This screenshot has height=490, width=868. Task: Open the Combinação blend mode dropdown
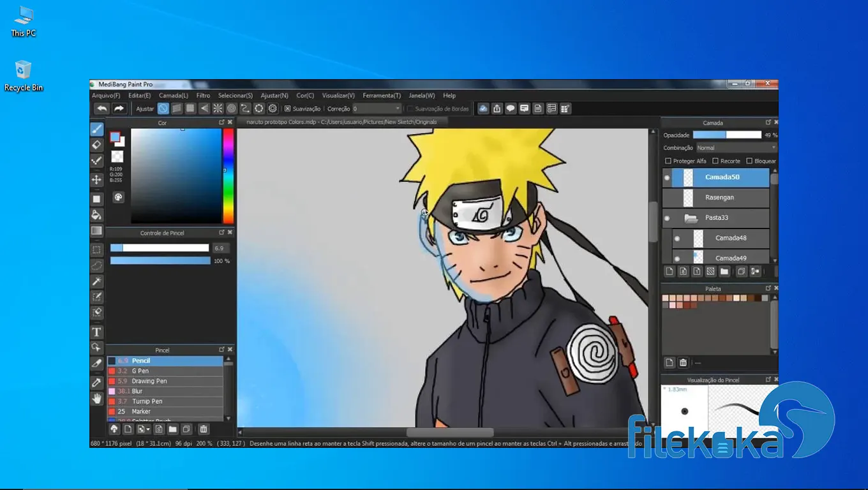click(736, 147)
